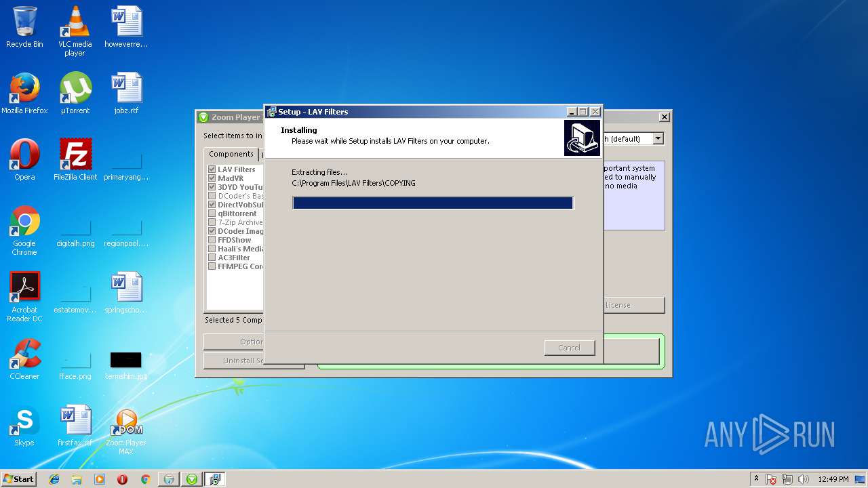Launch CCleaner from the desktop
The width and height of the screenshot is (868, 488).
point(24,359)
